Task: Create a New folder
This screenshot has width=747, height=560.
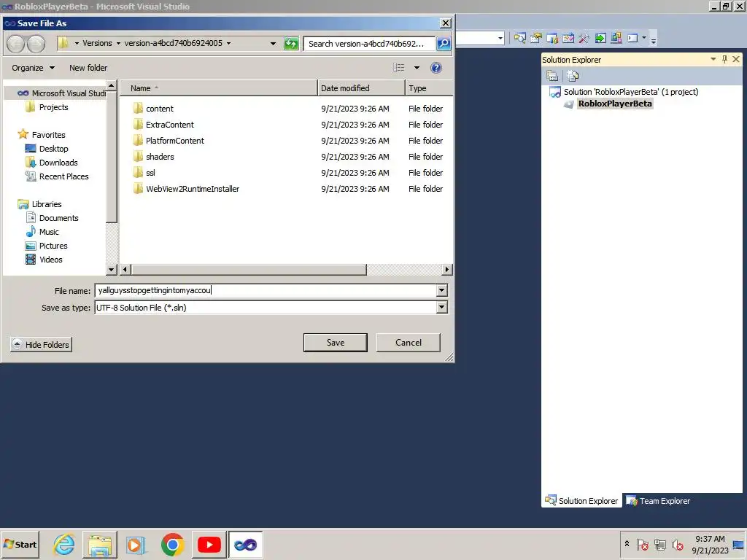Action: pos(88,68)
